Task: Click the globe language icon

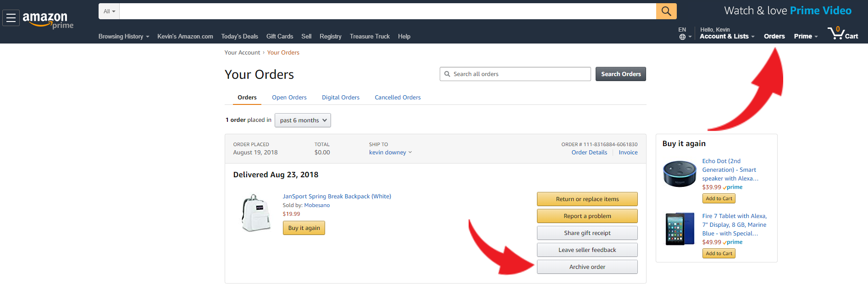Action: pos(682,37)
